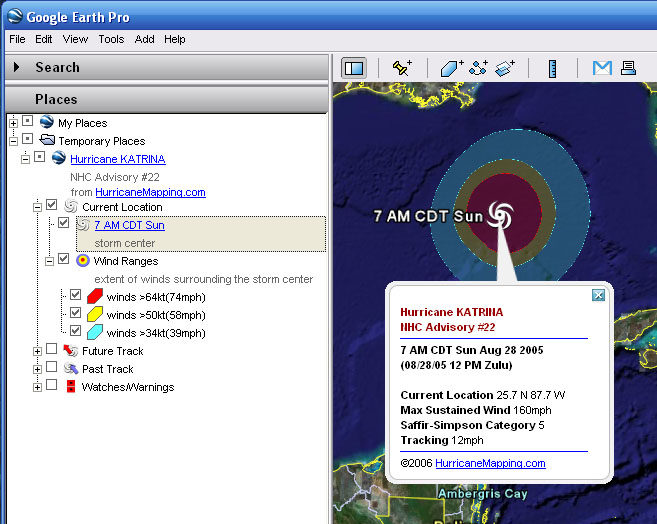Click the yellow winds >50kt swatch
The image size is (657, 524).
pyautogui.click(x=95, y=314)
